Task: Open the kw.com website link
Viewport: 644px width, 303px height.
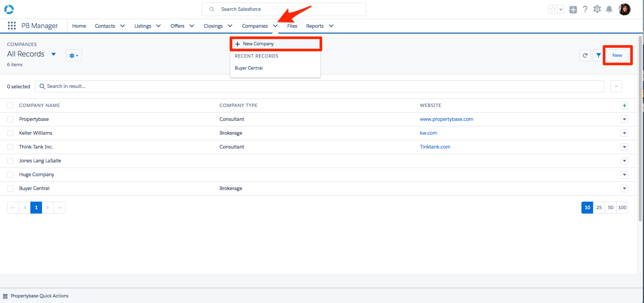Action: click(429, 133)
